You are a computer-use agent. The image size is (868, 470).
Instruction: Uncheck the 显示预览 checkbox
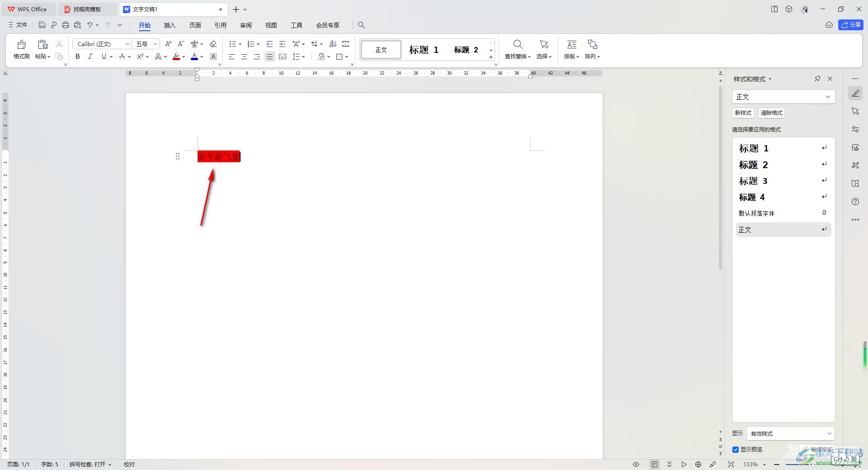[736, 450]
